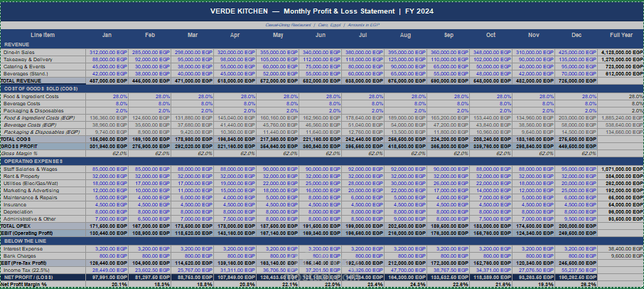Select EBIT Dec value 249,500.00 EGP
This screenshot has width=644, height=289.
576,233
